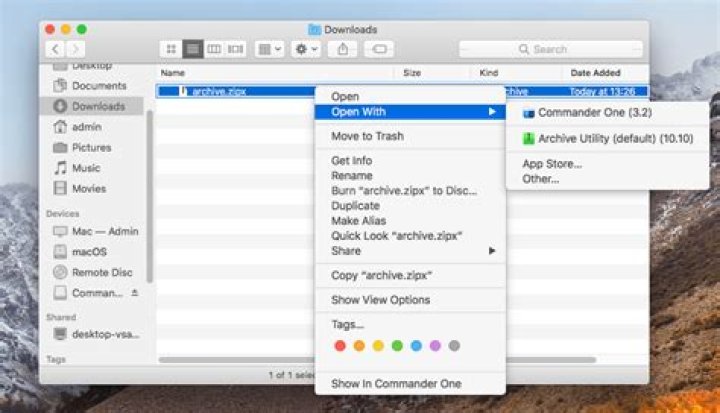This screenshot has height=413, width=720.
Task: Click the Music note icon
Action: (60, 168)
